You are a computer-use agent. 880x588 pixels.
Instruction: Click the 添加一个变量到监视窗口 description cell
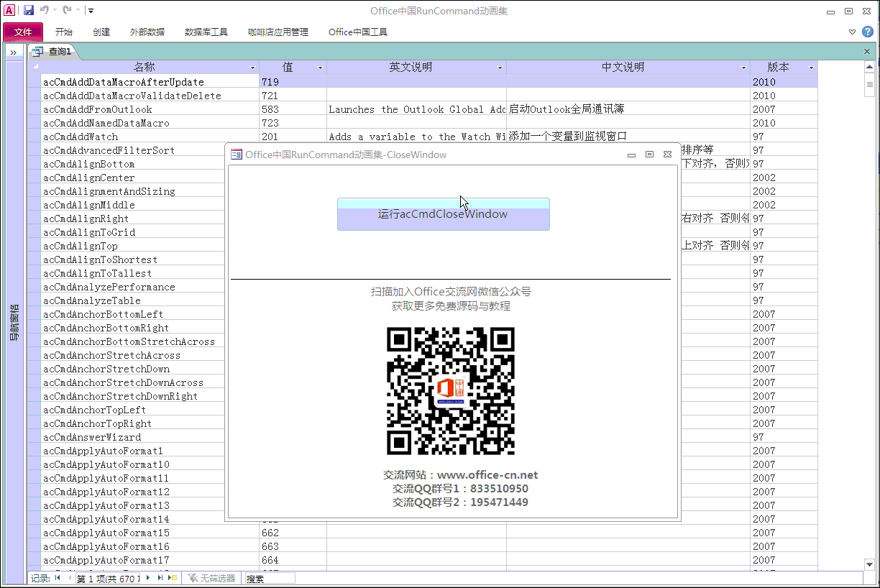(x=628, y=137)
